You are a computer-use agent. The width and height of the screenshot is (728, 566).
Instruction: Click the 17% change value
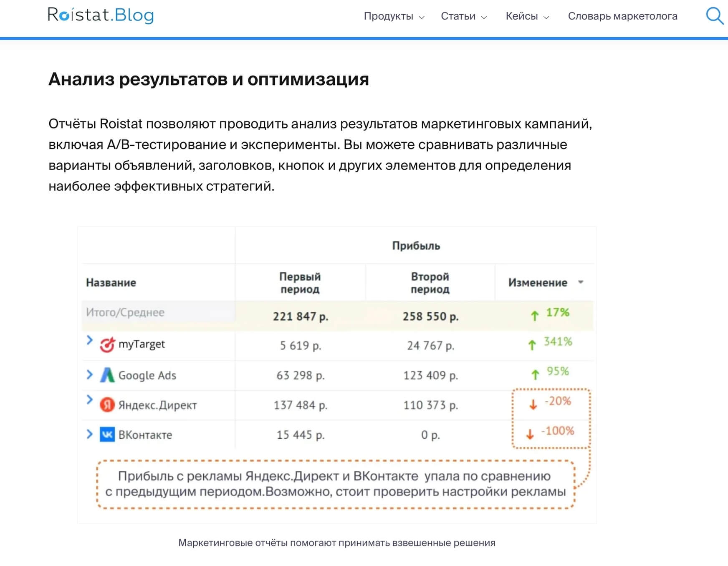pos(558,312)
